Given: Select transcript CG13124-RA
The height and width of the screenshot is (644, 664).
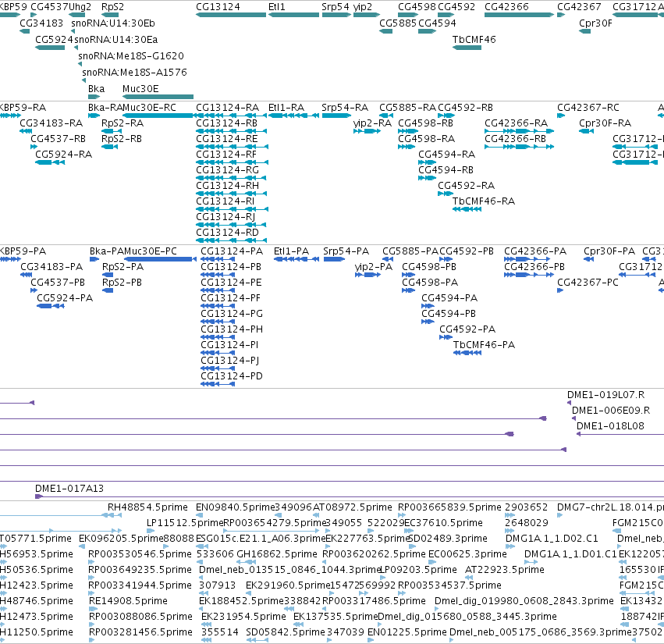Looking at the screenshot, I should click(x=232, y=116).
